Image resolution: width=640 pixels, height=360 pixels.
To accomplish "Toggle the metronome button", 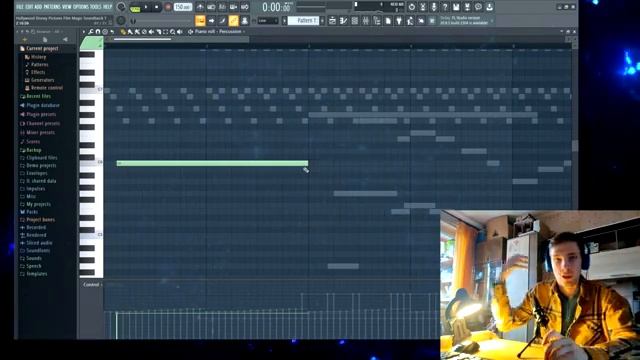I will click(200, 7).
